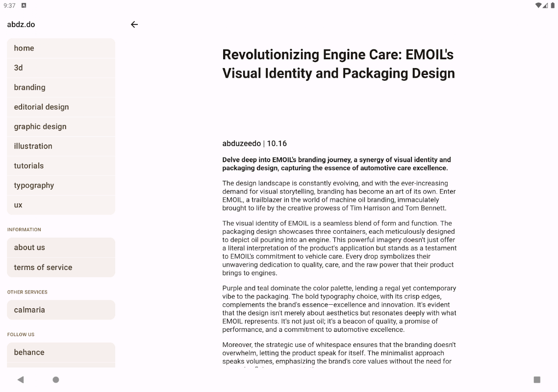Tap Android back navigation triangle

(x=21, y=380)
